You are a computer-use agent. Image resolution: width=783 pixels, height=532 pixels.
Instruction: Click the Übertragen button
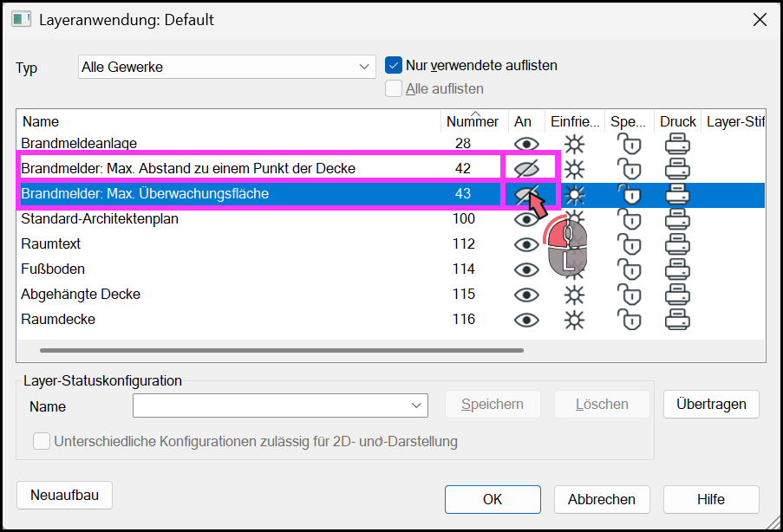point(711,405)
